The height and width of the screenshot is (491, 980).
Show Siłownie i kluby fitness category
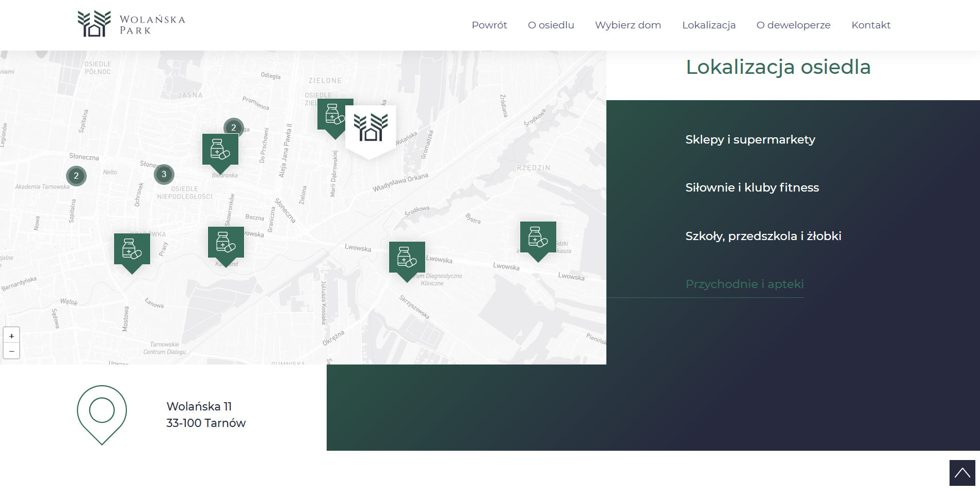pos(752,187)
